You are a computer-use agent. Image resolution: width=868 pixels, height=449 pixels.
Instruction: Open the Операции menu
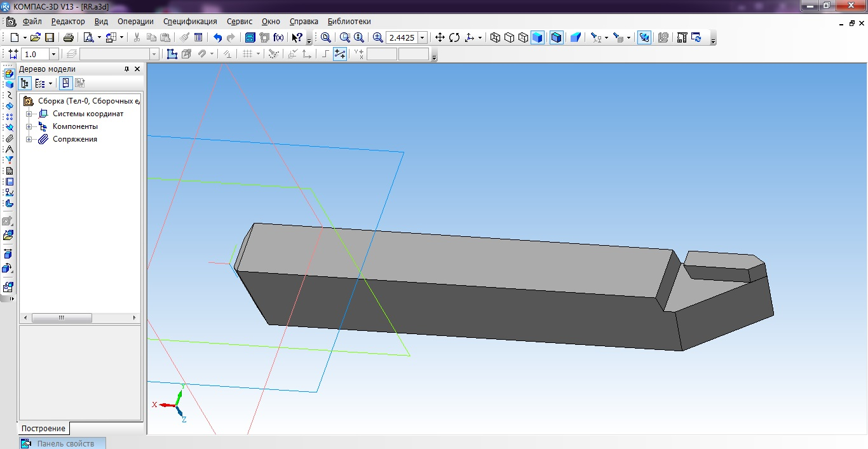tap(135, 22)
